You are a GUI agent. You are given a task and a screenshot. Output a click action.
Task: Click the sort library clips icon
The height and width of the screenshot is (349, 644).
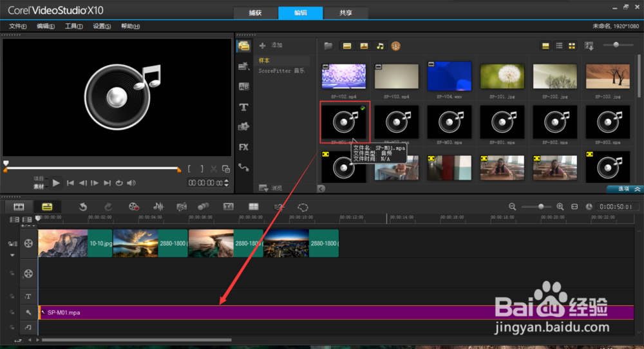click(x=589, y=46)
